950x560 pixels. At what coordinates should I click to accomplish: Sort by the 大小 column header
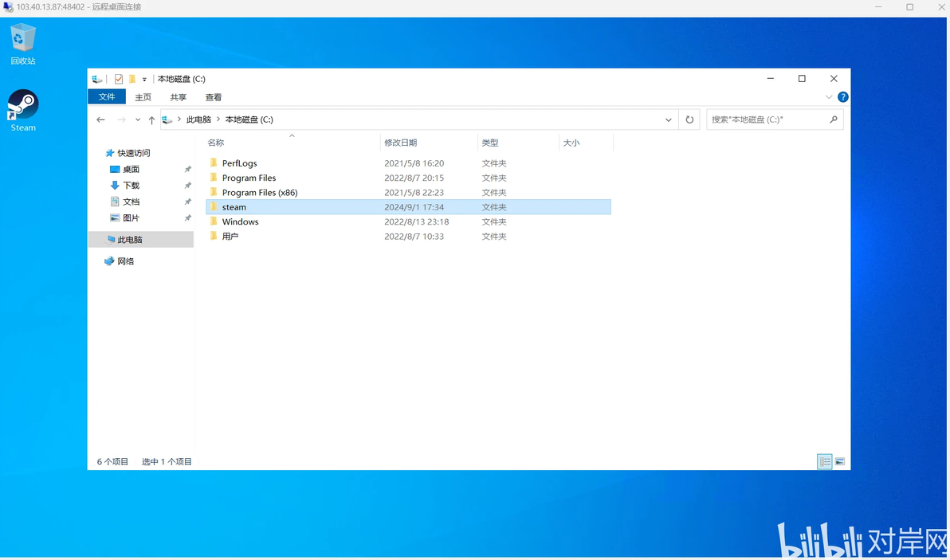point(571,143)
